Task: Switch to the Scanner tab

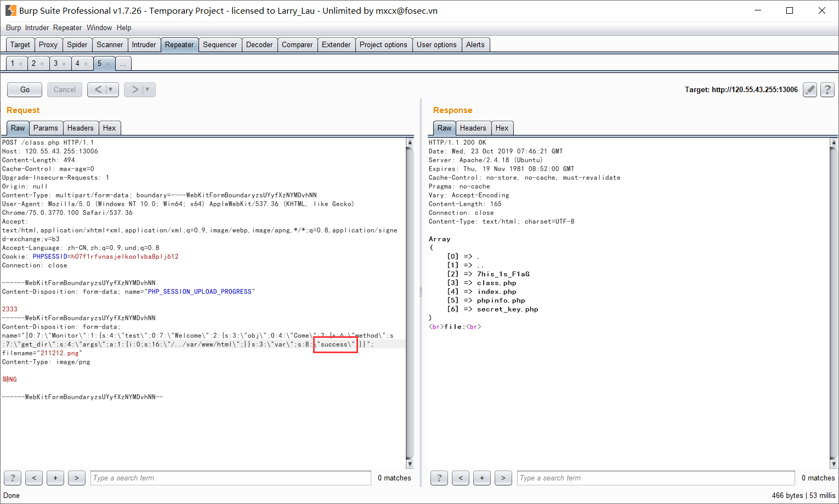Action: tap(110, 45)
